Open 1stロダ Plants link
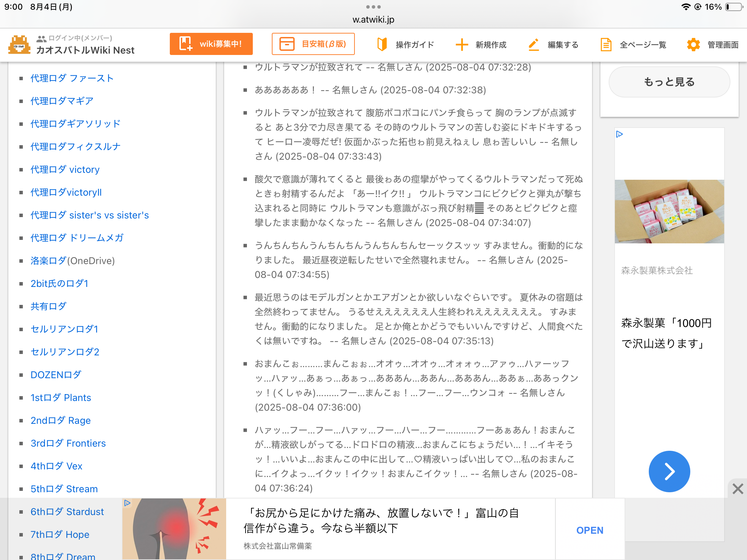The height and width of the screenshot is (560, 747). [61, 398]
